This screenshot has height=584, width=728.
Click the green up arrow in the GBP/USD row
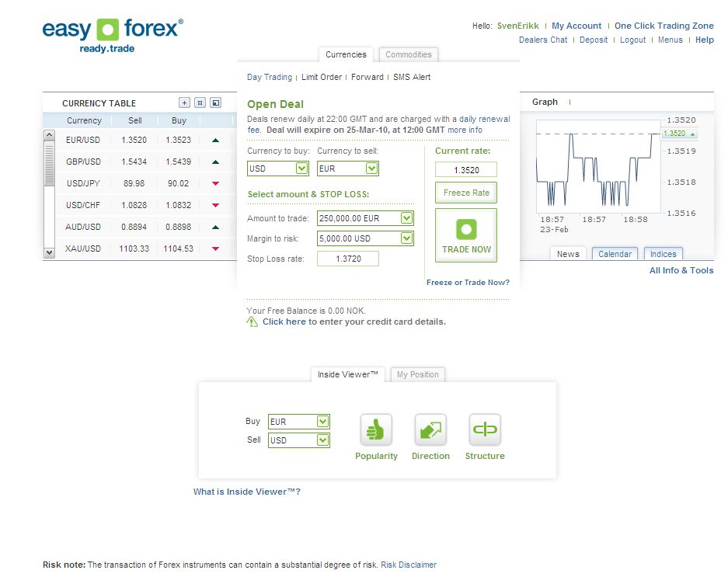[215, 162]
